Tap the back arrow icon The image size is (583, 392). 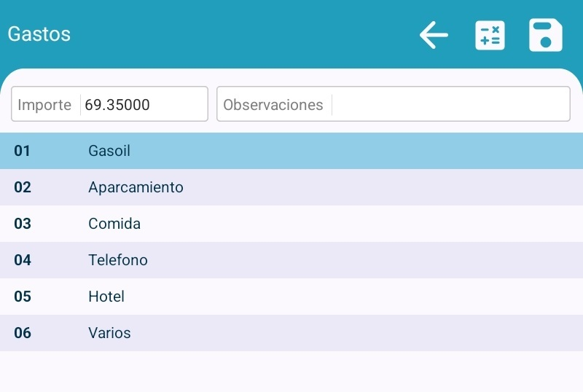(x=434, y=35)
